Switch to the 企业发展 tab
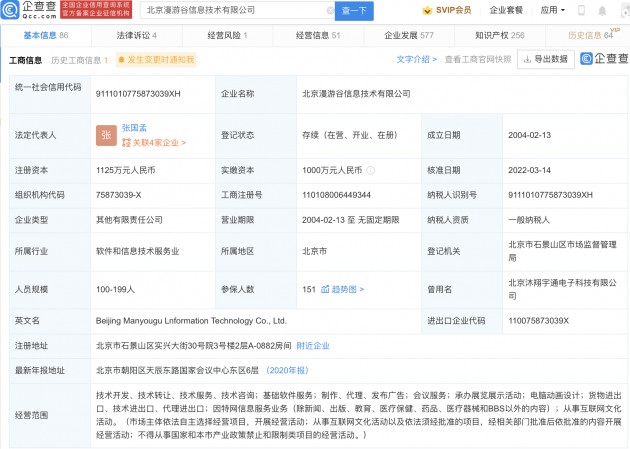The image size is (630, 449). [x=409, y=35]
